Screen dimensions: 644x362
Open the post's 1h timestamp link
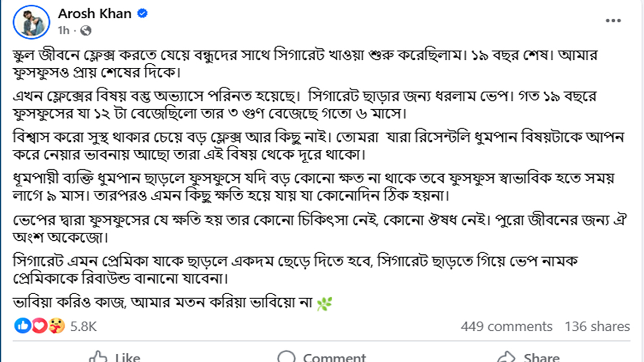pos(63,31)
